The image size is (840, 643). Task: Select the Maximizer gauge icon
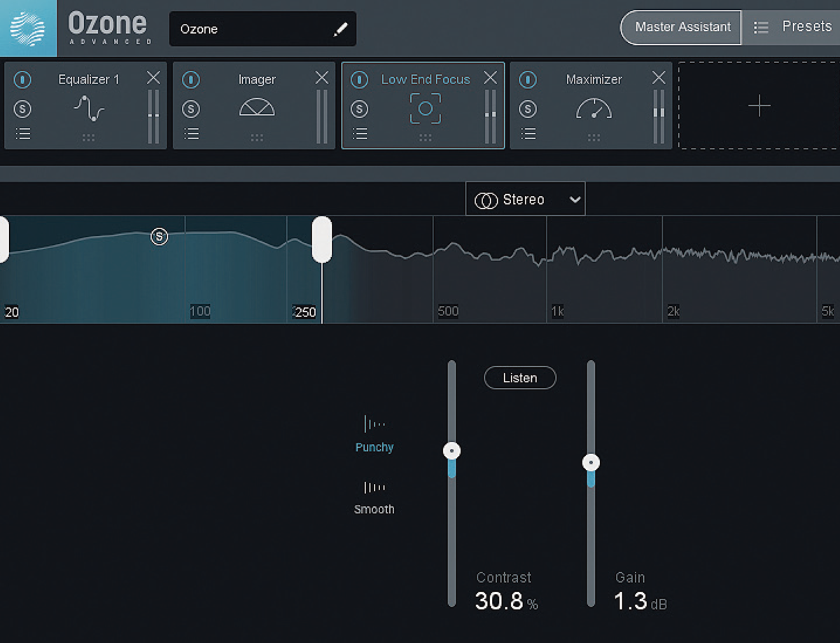tap(594, 107)
